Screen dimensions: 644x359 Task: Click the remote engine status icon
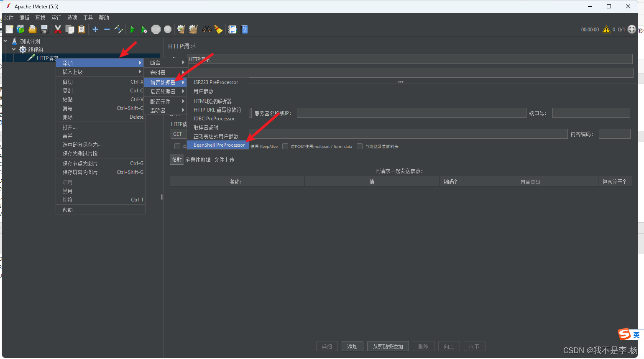[x=632, y=29]
